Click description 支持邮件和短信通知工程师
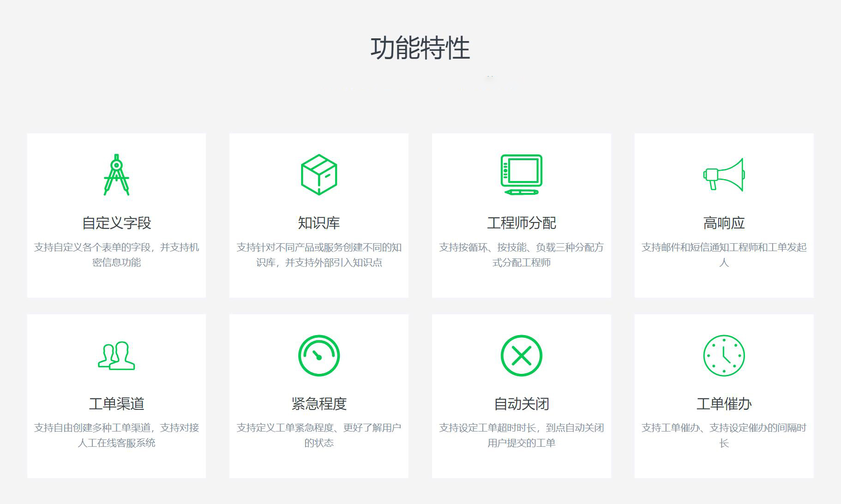 coord(724,255)
